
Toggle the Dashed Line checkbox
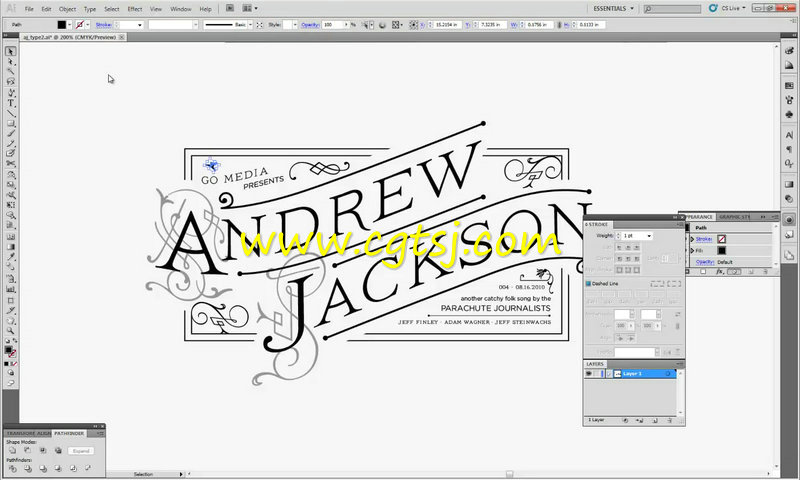(588, 284)
